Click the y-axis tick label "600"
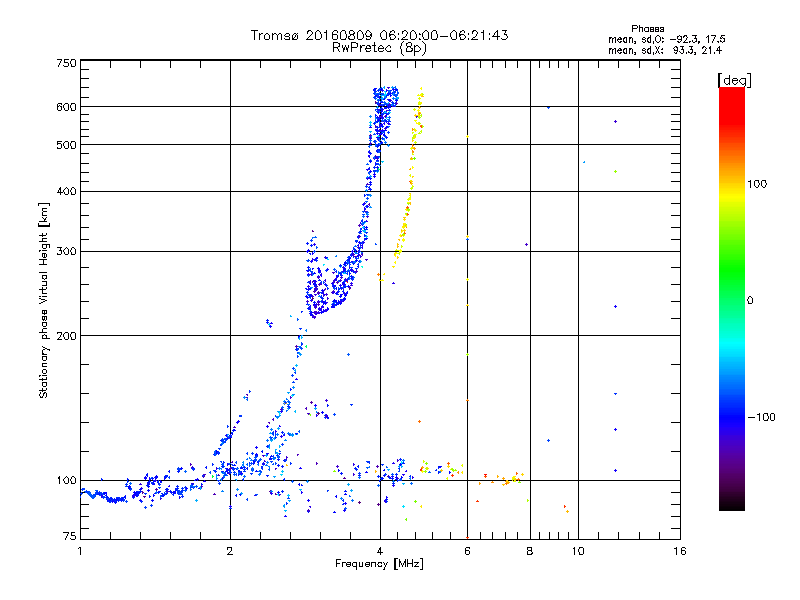The image size is (800, 600). [x=66, y=107]
